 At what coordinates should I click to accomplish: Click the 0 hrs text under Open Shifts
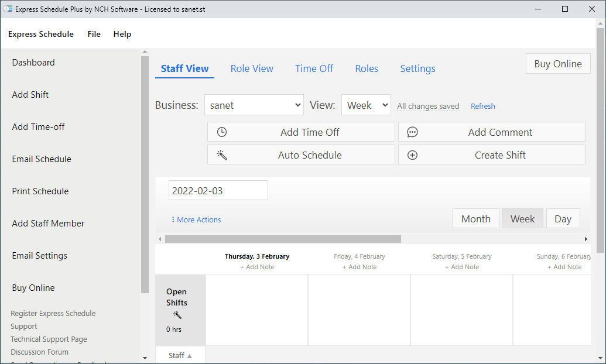(174, 329)
